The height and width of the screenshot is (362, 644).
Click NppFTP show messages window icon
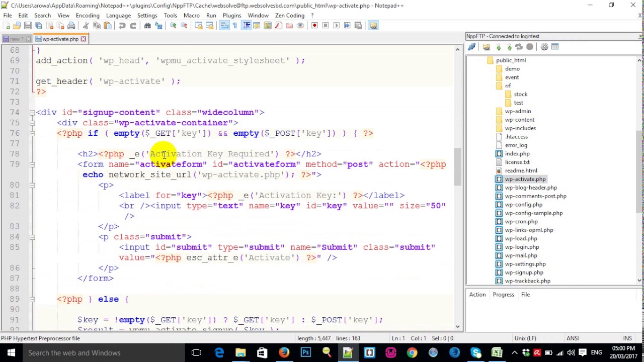click(x=555, y=47)
